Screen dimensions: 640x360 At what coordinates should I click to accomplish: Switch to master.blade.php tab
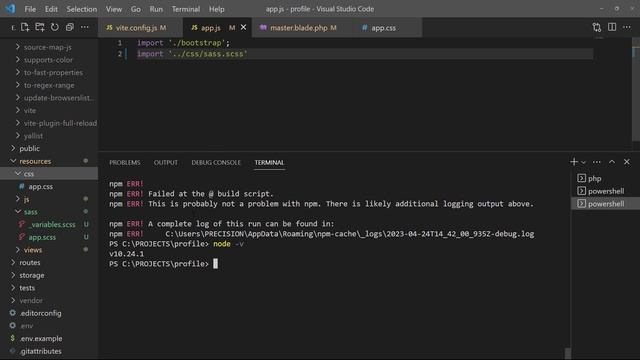click(x=302, y=27)
